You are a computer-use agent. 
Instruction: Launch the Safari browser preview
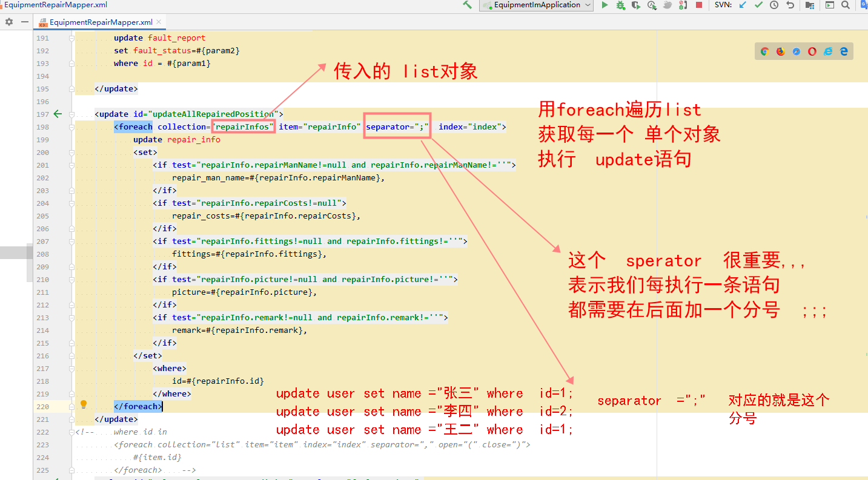click(x=797, y=51)
